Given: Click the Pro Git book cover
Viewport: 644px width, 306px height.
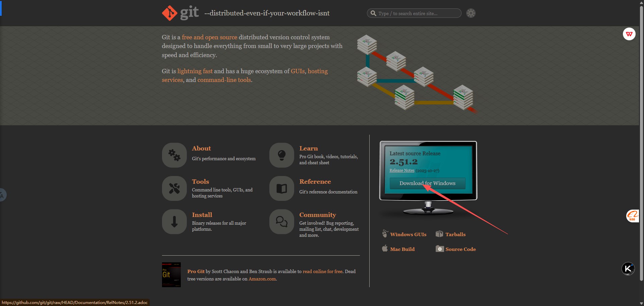Looking at the screenshot, I should coord(171,275).
